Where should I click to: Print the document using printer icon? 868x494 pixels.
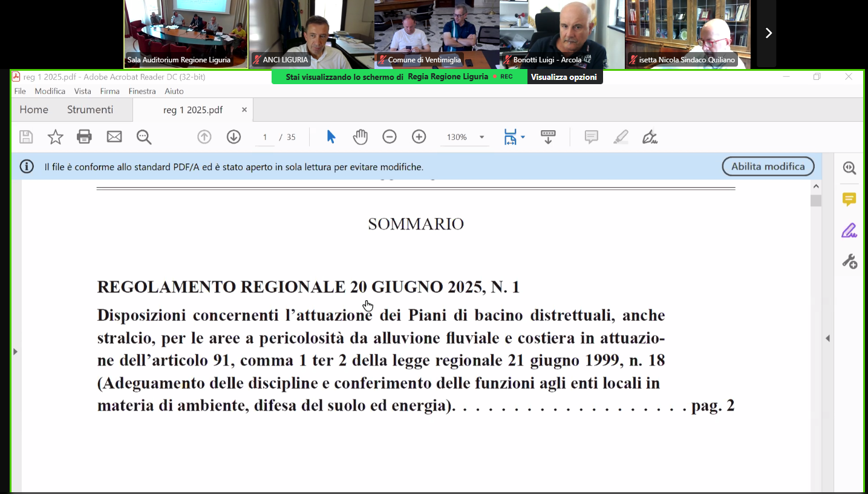(x=85, y=137)
